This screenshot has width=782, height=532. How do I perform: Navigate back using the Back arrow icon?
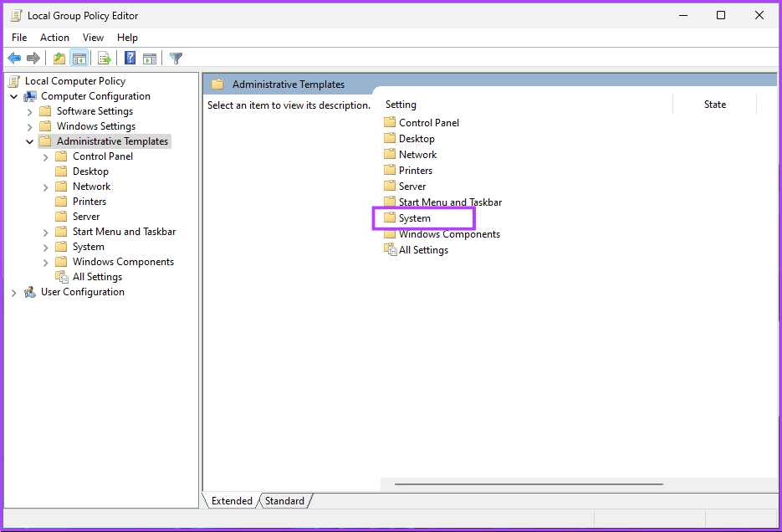click(13, 57)
